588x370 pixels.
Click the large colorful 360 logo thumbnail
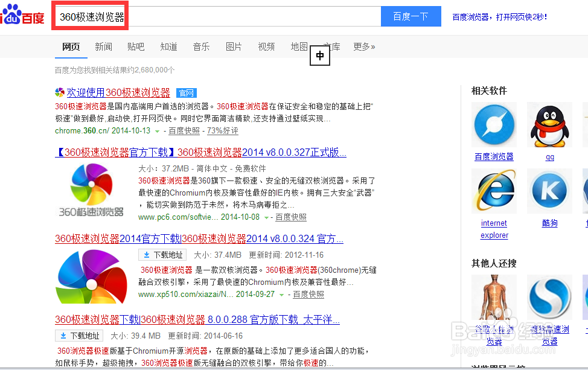tap(91, 276)
